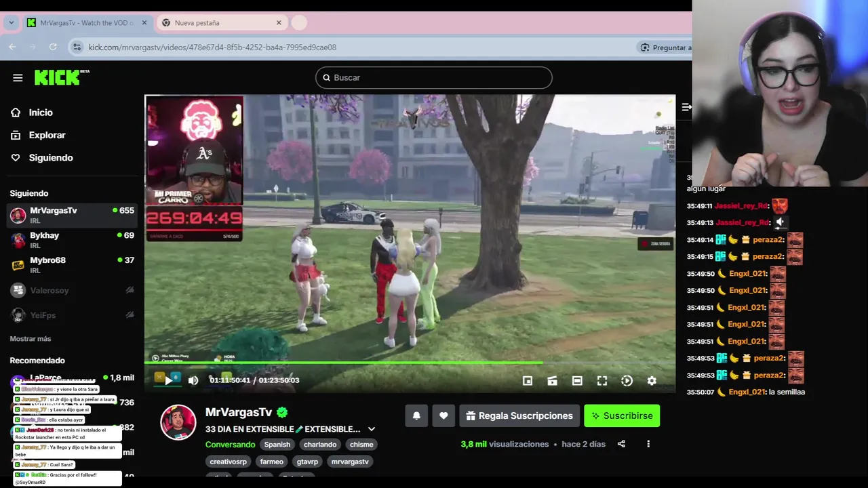Click the Suscribirse button
The width and height of the screenshot is (868, 488).
(x=622, y=415)
